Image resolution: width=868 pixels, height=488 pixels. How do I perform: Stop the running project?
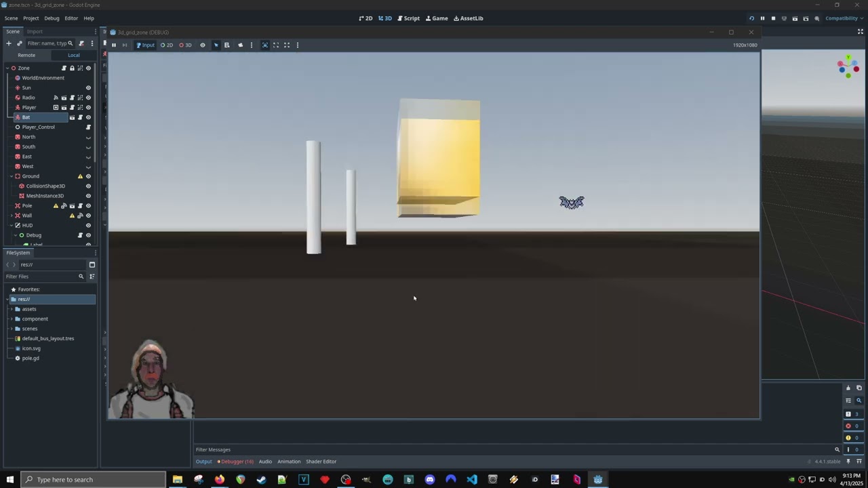[773, 18]
